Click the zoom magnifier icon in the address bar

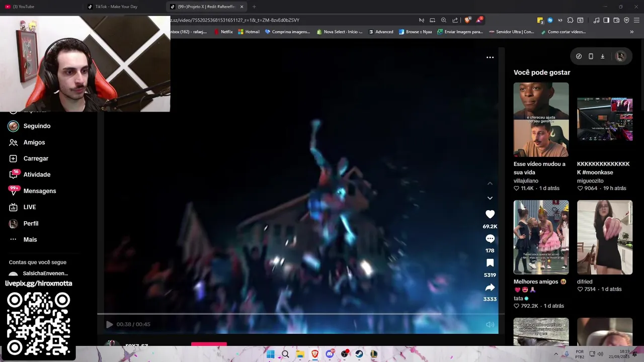(443, 20)
